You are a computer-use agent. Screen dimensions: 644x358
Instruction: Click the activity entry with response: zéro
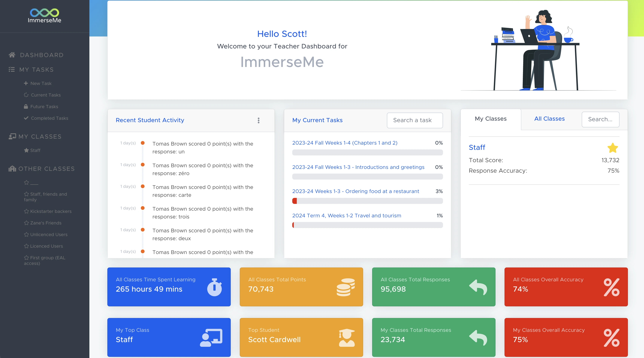203,169
